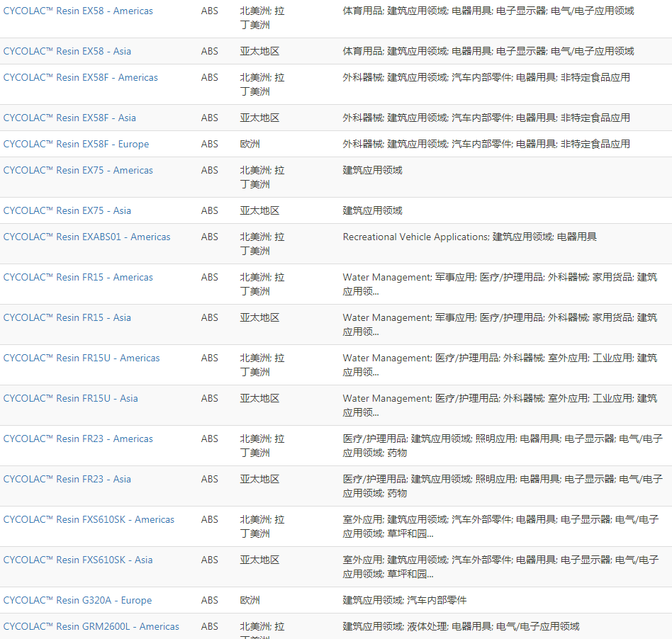The image size is (672, 639).
Task: Open CYCOLAC Resin FXS610SK - Asia link
Action: point(78,560)
